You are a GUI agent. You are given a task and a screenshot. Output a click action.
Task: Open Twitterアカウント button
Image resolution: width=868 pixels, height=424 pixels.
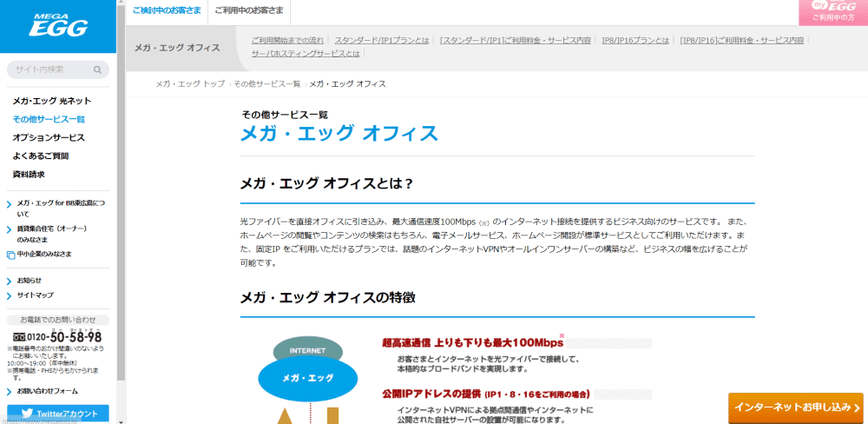pos(58,414)
